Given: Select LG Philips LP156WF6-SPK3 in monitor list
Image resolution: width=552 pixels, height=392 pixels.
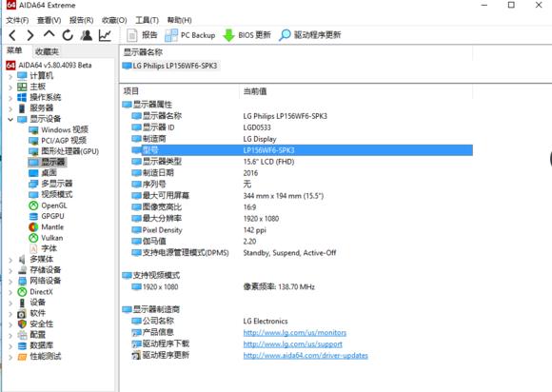Looking at the screenshot, I should click(x=170, y=66).
